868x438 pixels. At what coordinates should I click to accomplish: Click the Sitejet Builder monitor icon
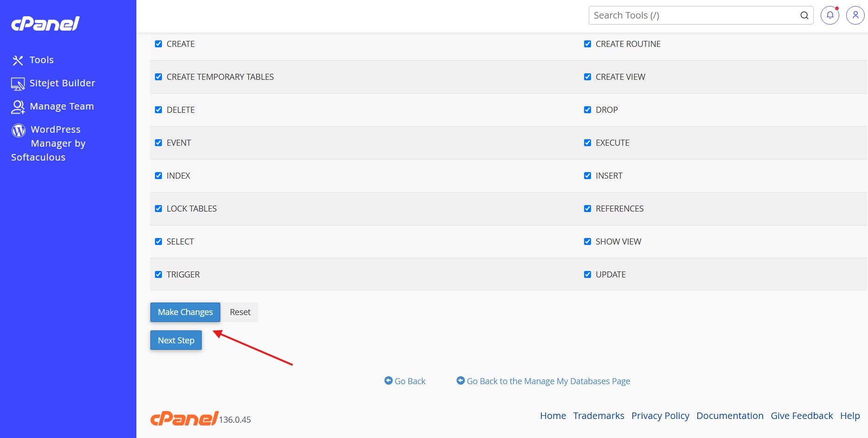[x=18, y=84]
